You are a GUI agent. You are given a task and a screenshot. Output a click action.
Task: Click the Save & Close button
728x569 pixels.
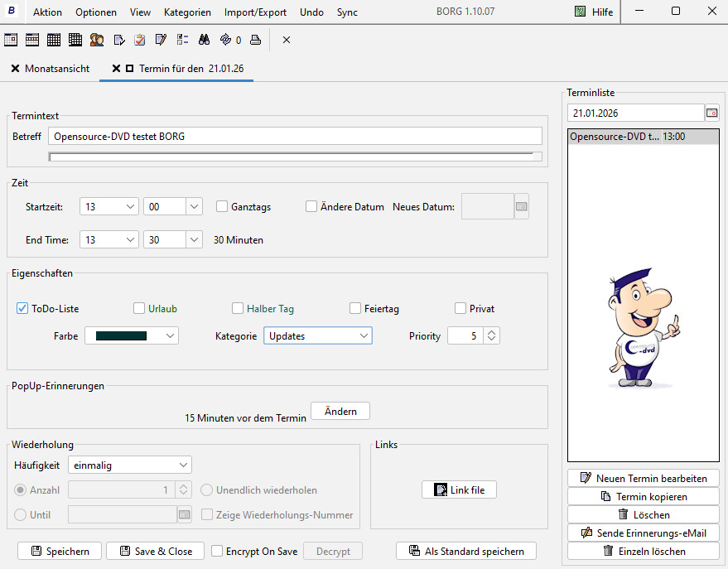click(x=156, y=551)
